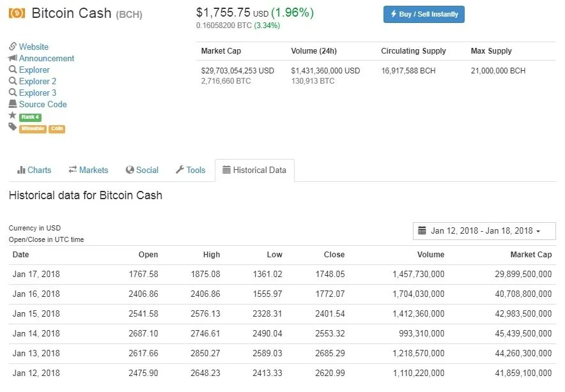Click the 1875.08 high value for Jan 17
This screenshot has width=565, height=392.
coord(205,275)
